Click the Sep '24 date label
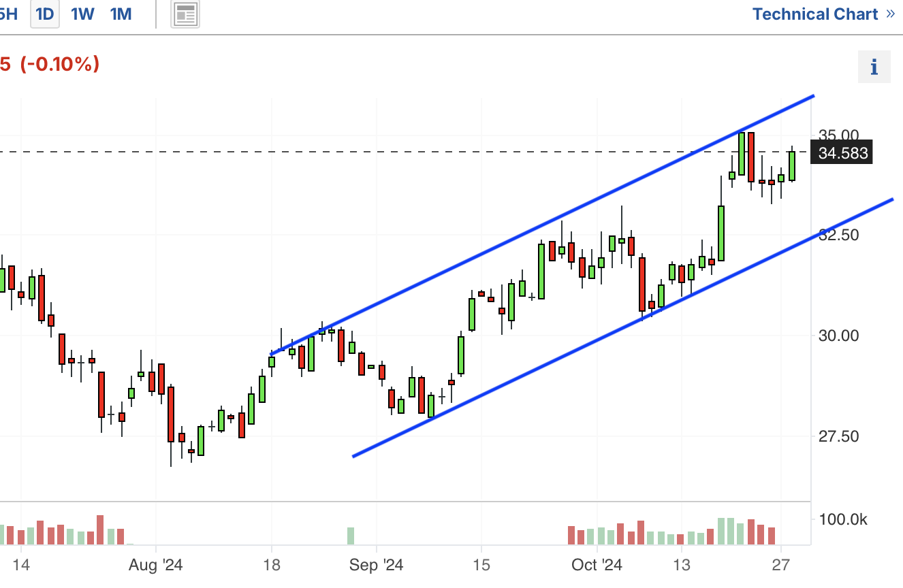 tap(376, 565)
